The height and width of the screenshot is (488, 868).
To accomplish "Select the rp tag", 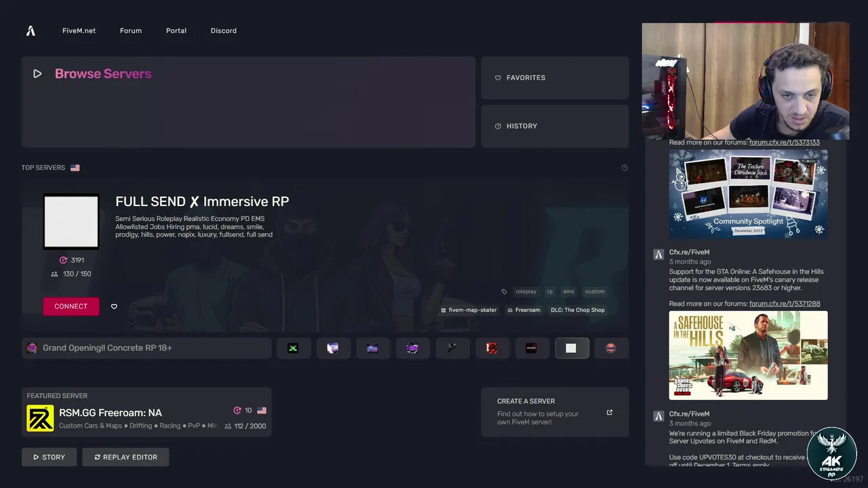I will [x=550, y=291].
